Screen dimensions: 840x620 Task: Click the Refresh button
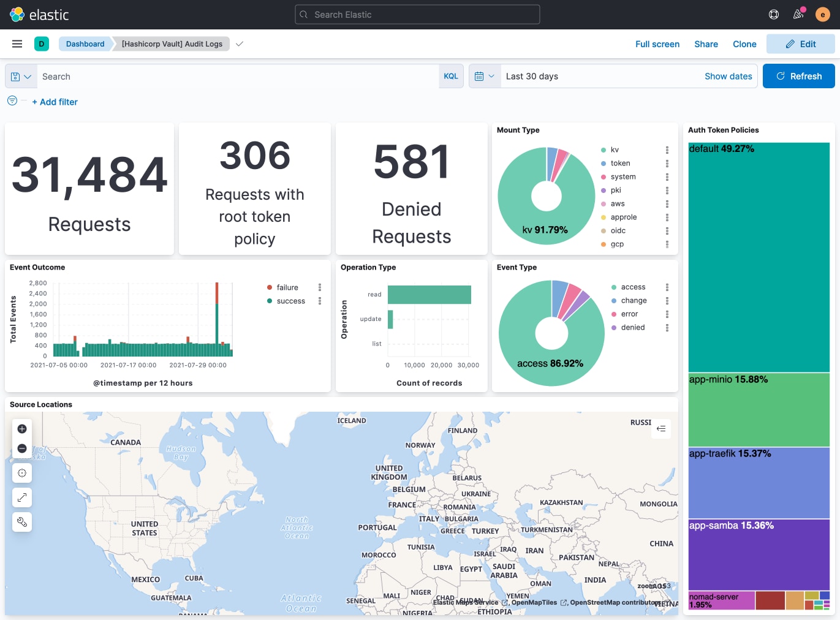[x=799, y=76]
